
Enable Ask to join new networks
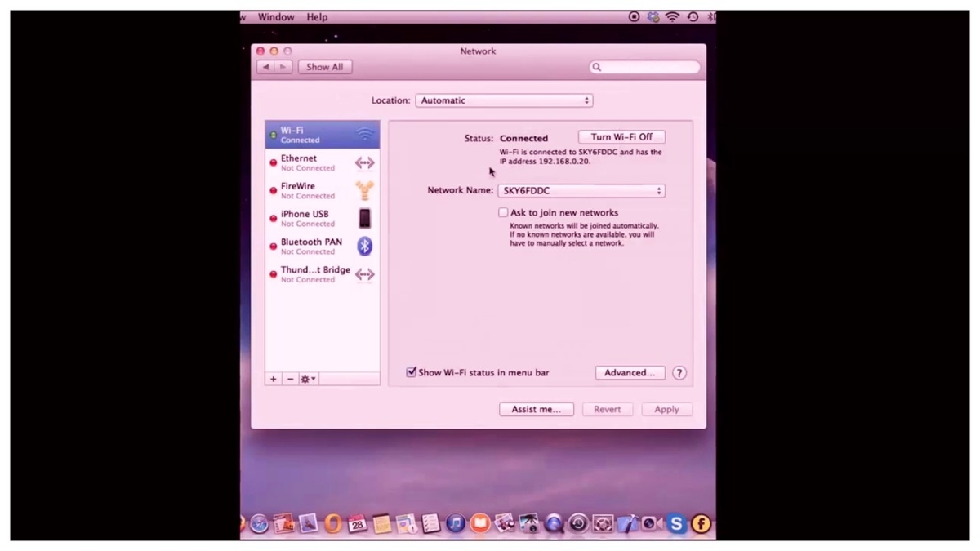click(503, 212)
